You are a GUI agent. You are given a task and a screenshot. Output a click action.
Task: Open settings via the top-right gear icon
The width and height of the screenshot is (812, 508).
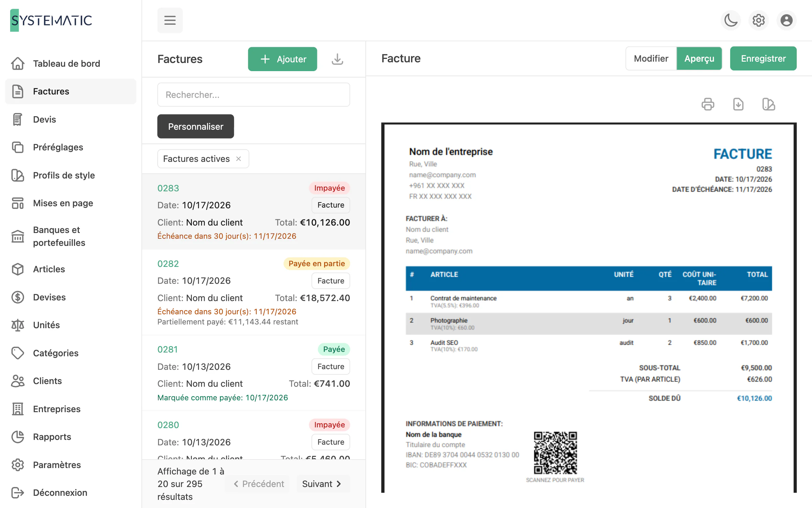tap(759, 20)
